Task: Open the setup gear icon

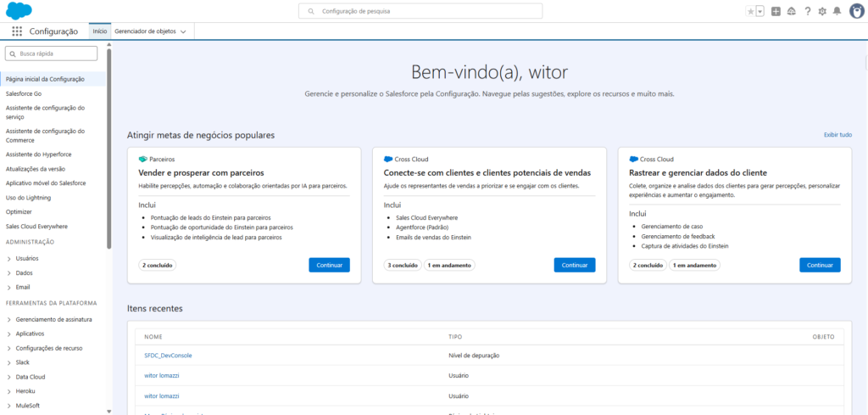Action: coord(822,11)
